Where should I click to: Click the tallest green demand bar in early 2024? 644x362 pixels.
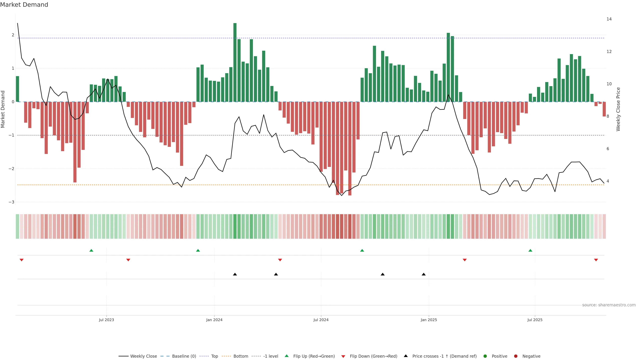click(235, 63)
